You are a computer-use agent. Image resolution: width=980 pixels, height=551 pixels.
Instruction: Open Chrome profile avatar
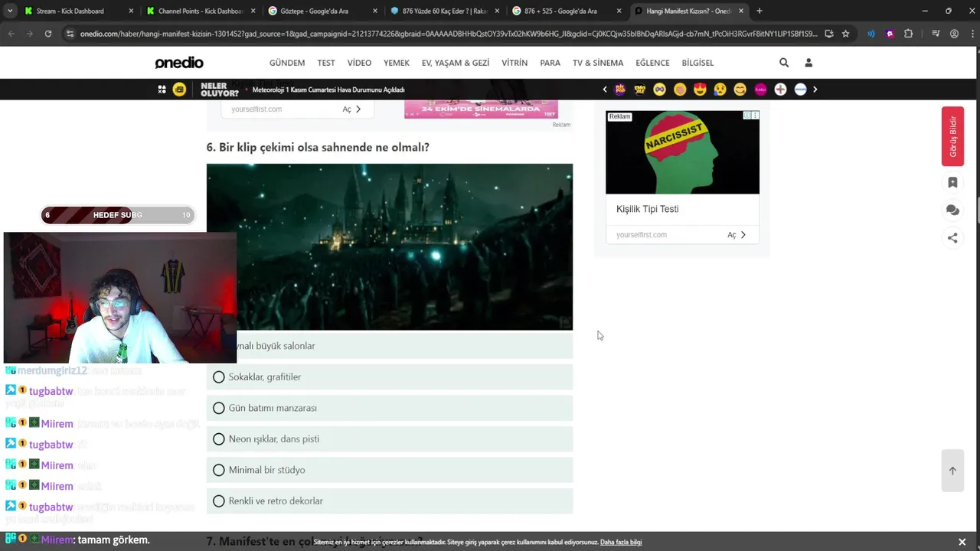tap(954, 34)
